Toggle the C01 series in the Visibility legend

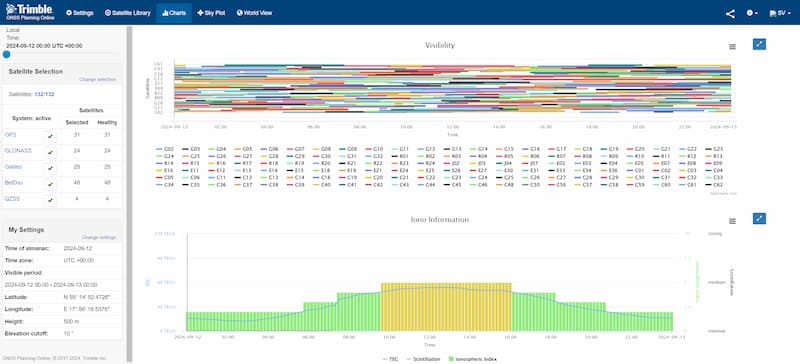click(635, 171)
